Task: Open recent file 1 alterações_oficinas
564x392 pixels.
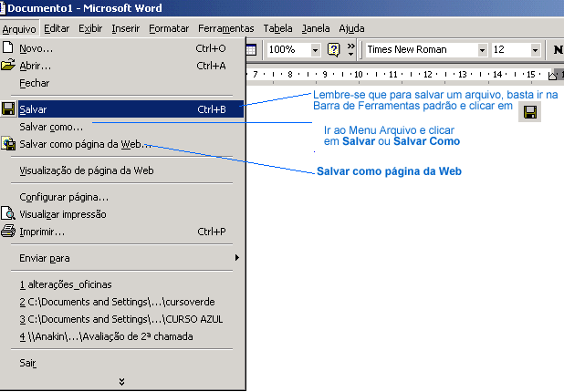Action: [122, 284]
